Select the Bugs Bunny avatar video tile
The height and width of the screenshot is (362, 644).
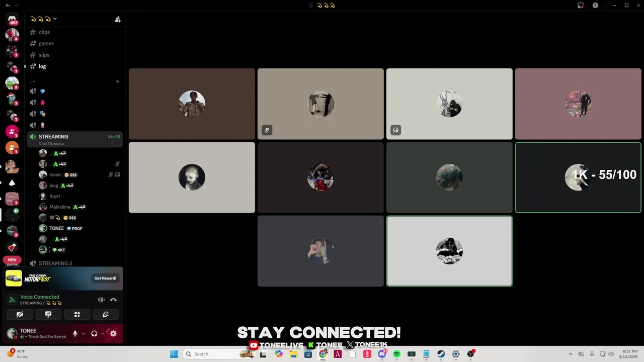(x=449, y=104)
